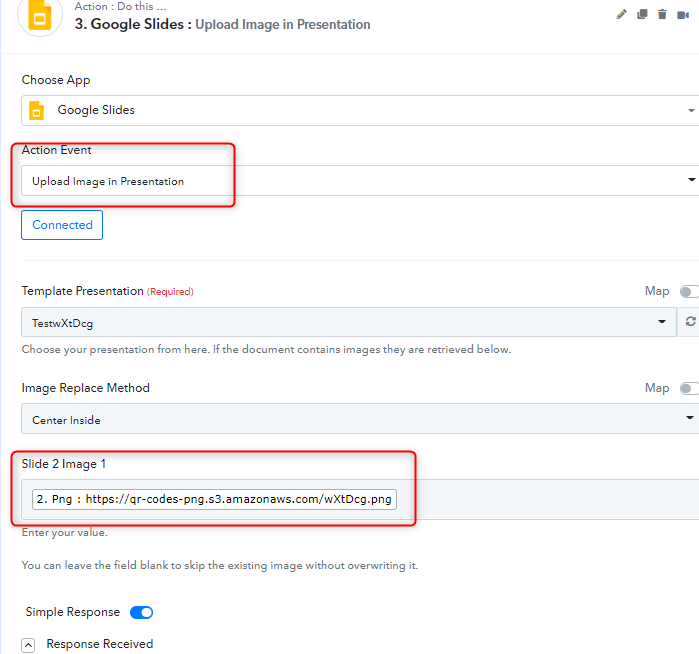This screenshot has width=699, height=654.
Task: Refresh the Template Presentation list
Action: [690, 321]
